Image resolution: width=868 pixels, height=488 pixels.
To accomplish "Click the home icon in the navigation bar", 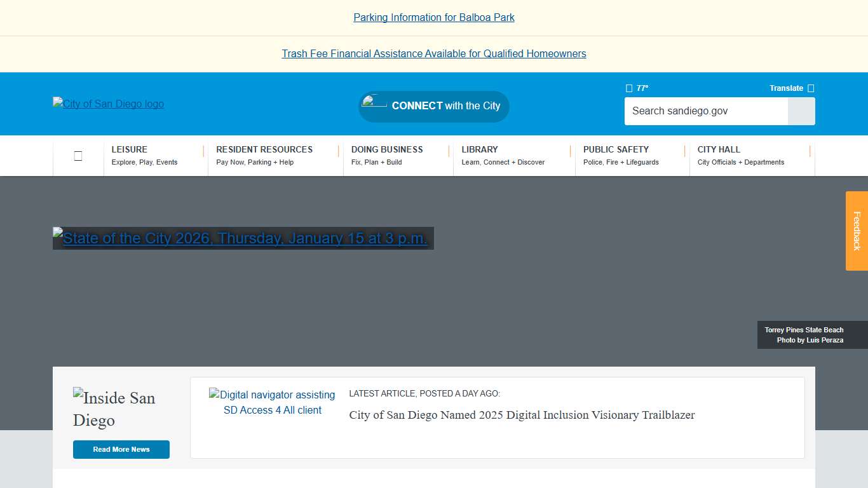I will 78,156.
